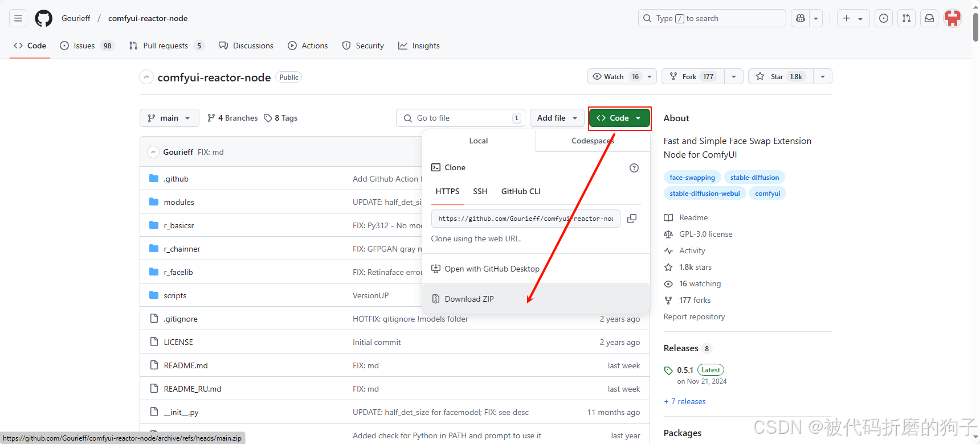
Task: Click the GitHub Octocat logo
Action: point(44,18)
